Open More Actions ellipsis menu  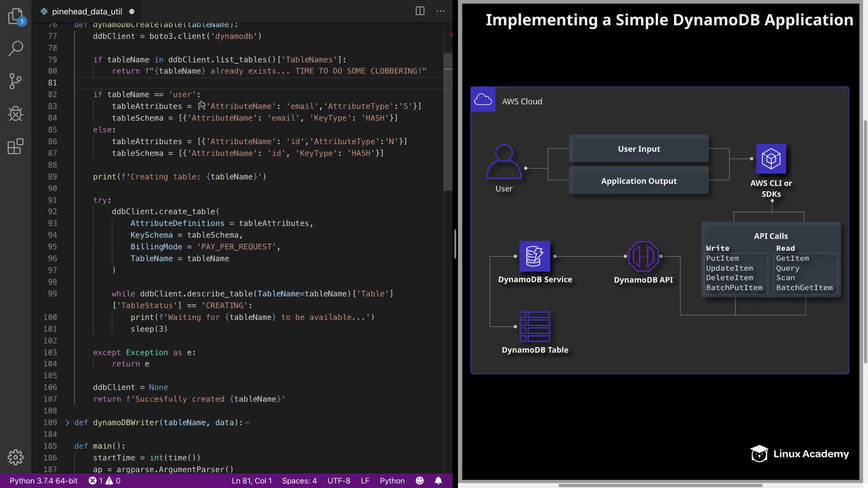coord(440,11)
